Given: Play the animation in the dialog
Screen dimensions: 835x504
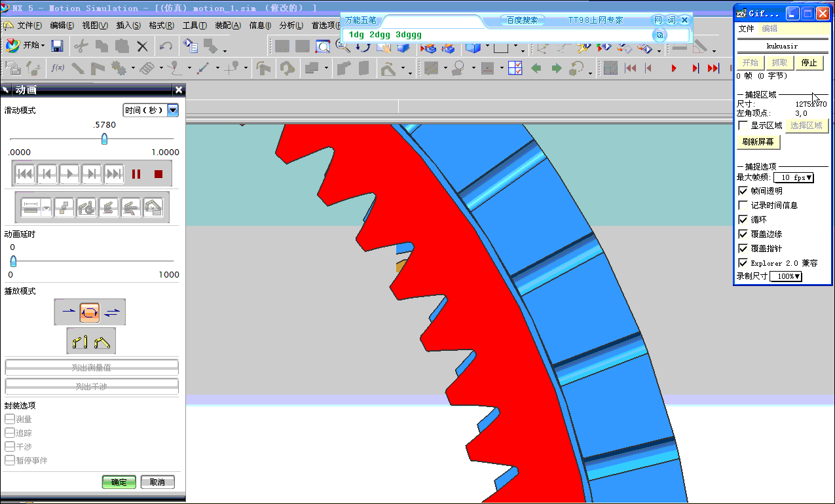Looking at the screenshot, I should coord(69,173).
